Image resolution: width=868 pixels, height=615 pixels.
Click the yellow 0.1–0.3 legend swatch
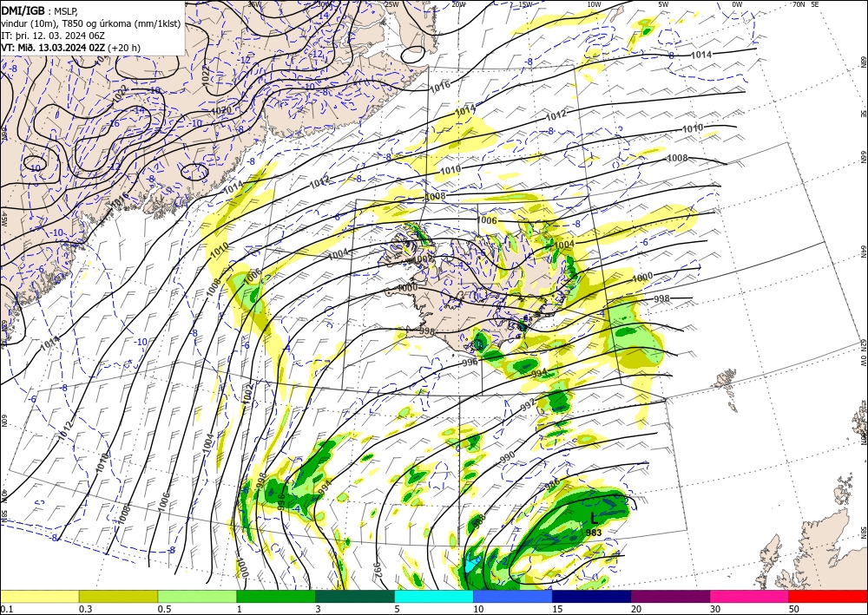tap(40, 596)
